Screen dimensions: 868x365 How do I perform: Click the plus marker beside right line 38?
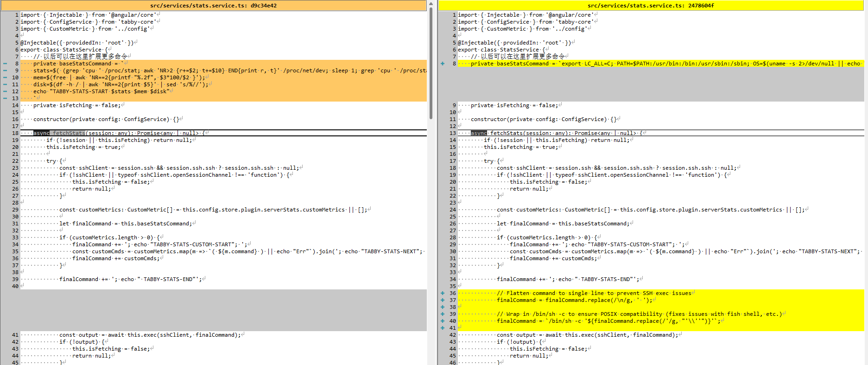pos(443,307)
